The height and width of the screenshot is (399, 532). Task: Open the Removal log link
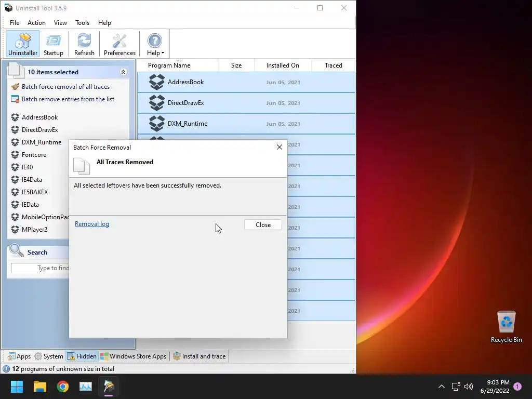92,224
